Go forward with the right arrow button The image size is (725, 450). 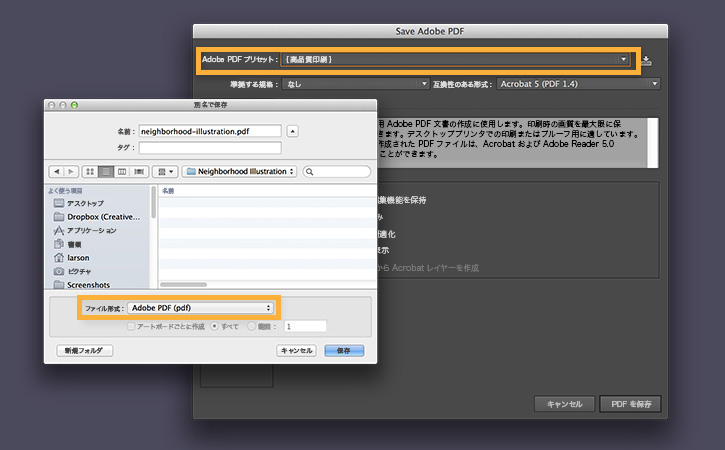[x=71, y=172]
